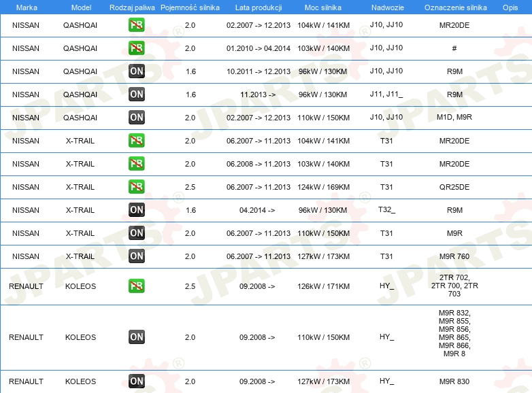Click the ON diesel icon in Qashqai M1D, M9R row
This screenshot has width=532, height=393.
click(136, 118)
